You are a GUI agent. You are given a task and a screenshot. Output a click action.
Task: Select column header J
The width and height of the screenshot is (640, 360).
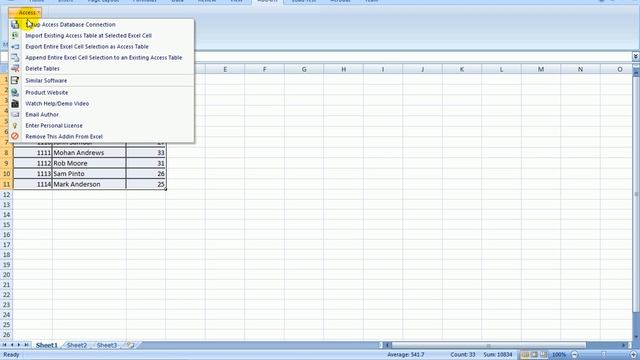coord(422,69)
